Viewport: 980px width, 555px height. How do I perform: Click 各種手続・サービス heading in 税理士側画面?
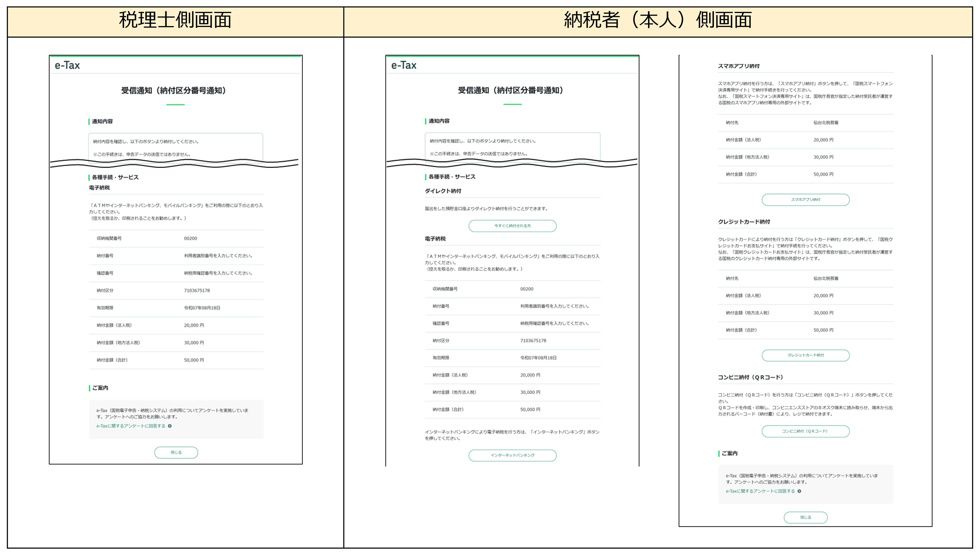click(115, 178)
